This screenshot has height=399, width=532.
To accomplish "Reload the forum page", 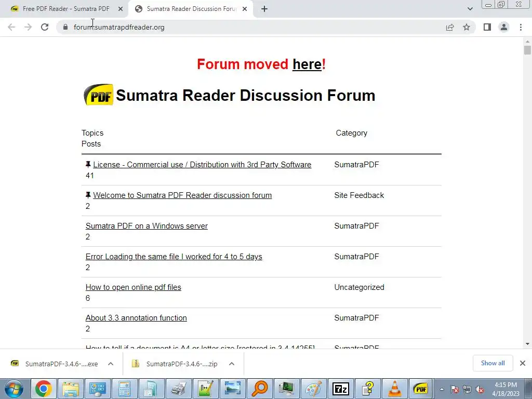I will [45, 27].
